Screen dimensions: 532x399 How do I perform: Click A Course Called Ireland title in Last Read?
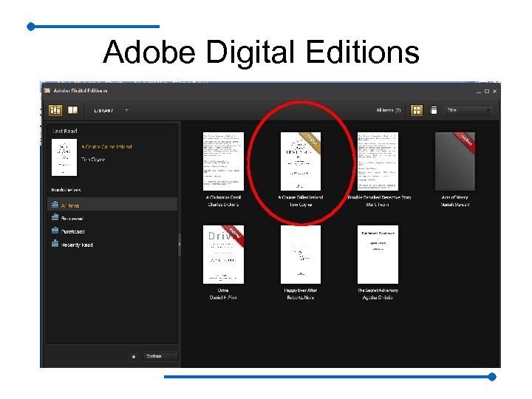[106, 146]
